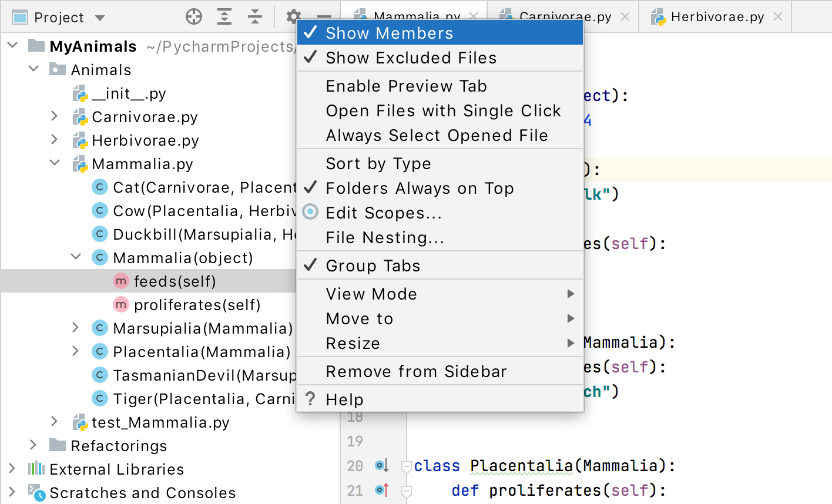832x504 pixels.
Task: Open the View Mode submenu
Action: pyautogui.click(x=371, y=294)
